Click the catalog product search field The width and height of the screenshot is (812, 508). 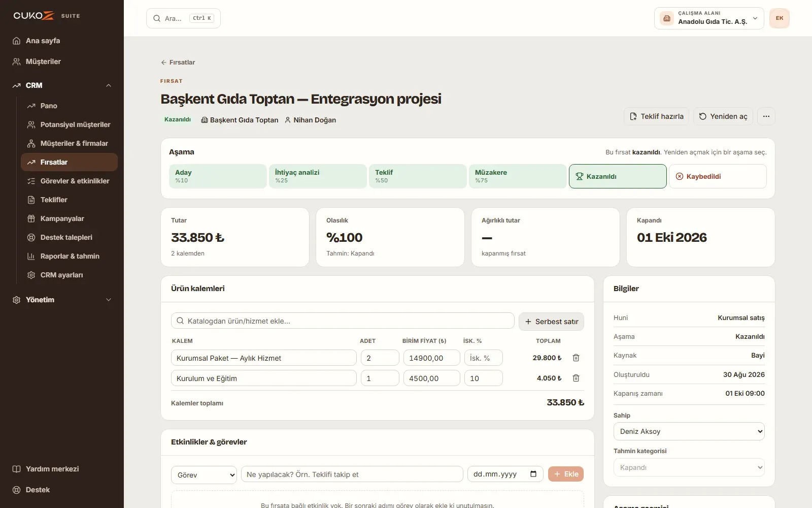[x=343, y=321]
